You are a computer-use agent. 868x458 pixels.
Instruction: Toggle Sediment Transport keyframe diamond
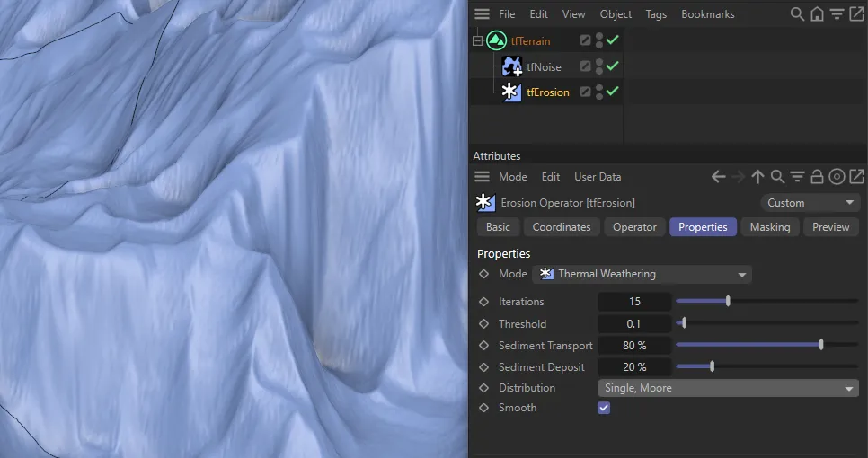[x=483, y=345]
